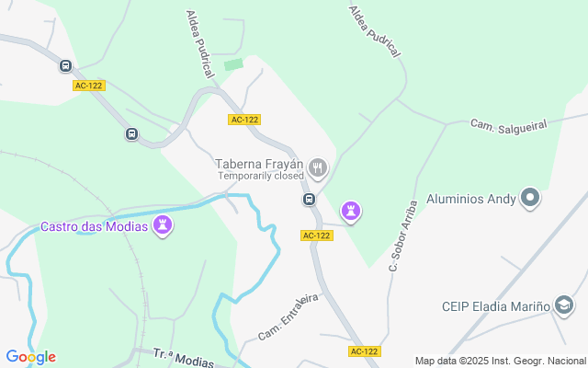Viewport: 588px width, 368px height.
Task: Click the Taberna Frayán restaurant pin icon
Action: 318,167
